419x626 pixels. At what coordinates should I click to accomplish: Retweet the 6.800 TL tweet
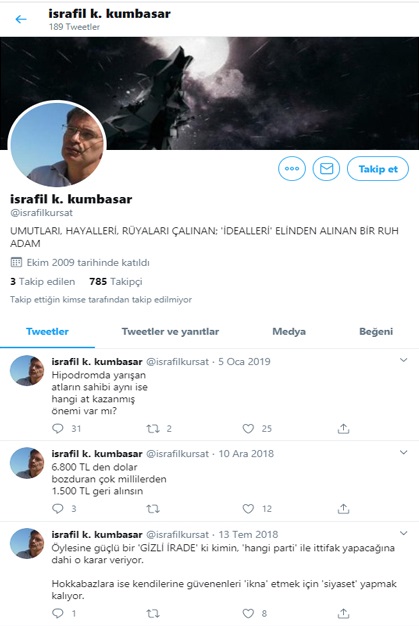153,509
